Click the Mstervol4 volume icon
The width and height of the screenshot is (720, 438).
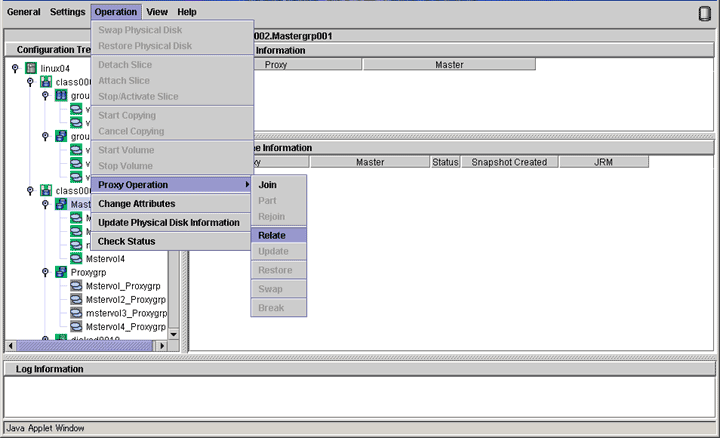point(76,258)
